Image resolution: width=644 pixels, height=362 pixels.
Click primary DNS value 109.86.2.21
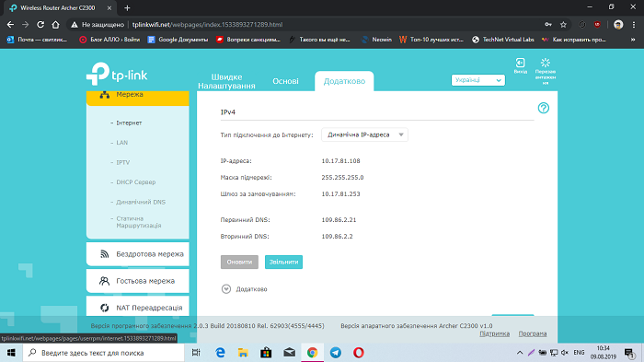pos(339,220)
